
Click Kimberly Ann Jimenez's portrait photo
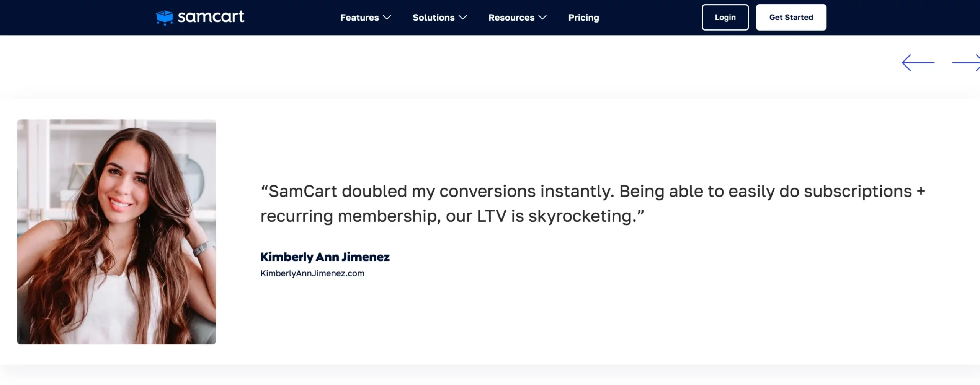116,232
